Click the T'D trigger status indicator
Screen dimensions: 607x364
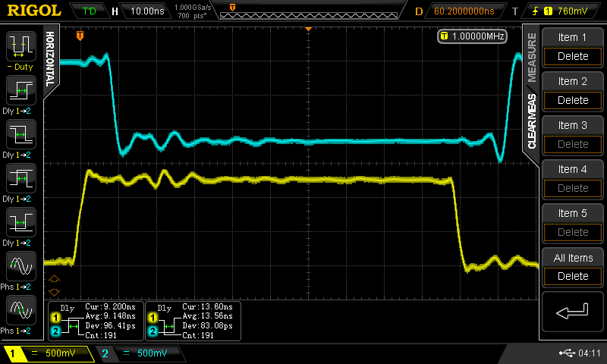[90, 11]
